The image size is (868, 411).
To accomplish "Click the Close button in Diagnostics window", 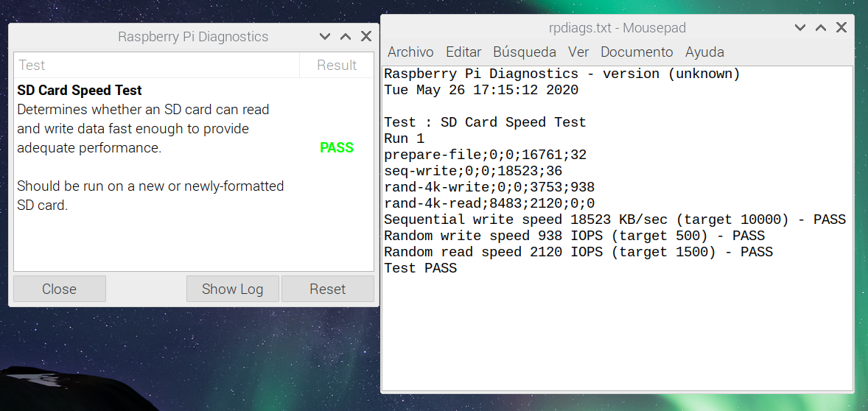I will [x=59, y=289].
